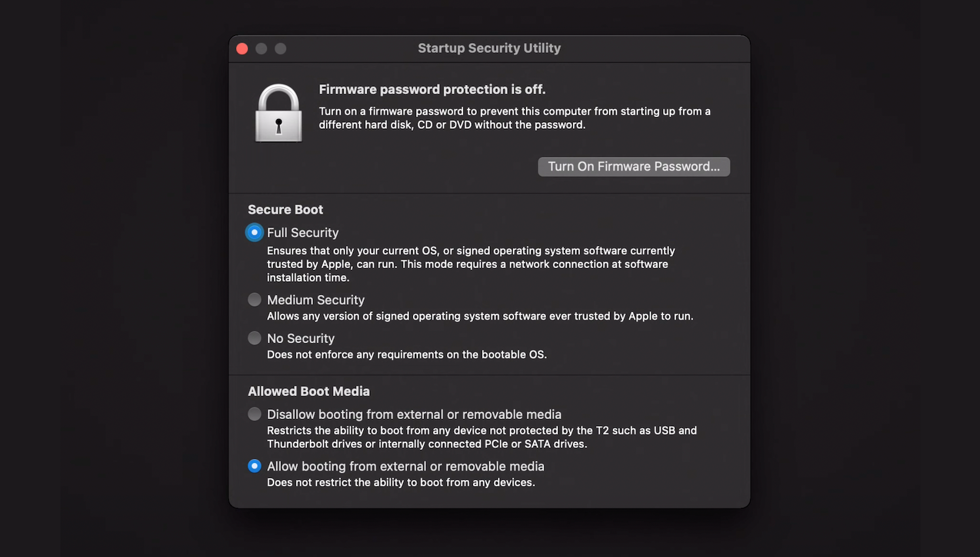Click the Startup Security Utility title bar
The height and width of the screenshot is (557, 980).
pos(489,48)
